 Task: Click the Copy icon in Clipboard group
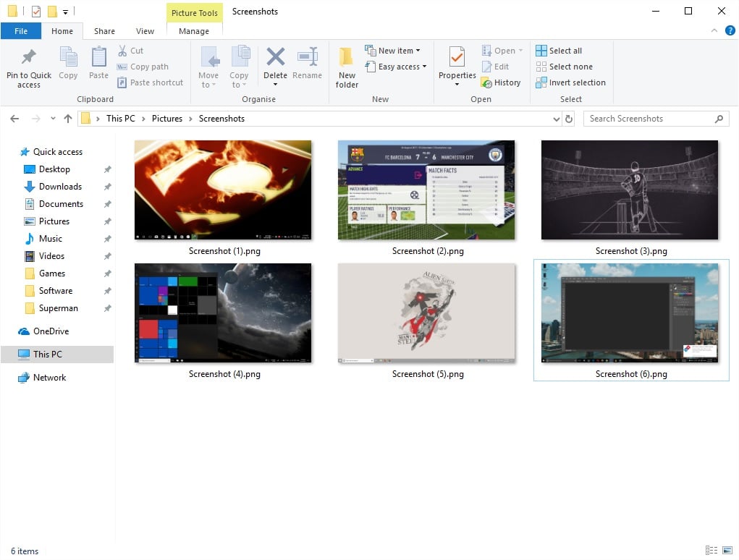coord(68,57)
